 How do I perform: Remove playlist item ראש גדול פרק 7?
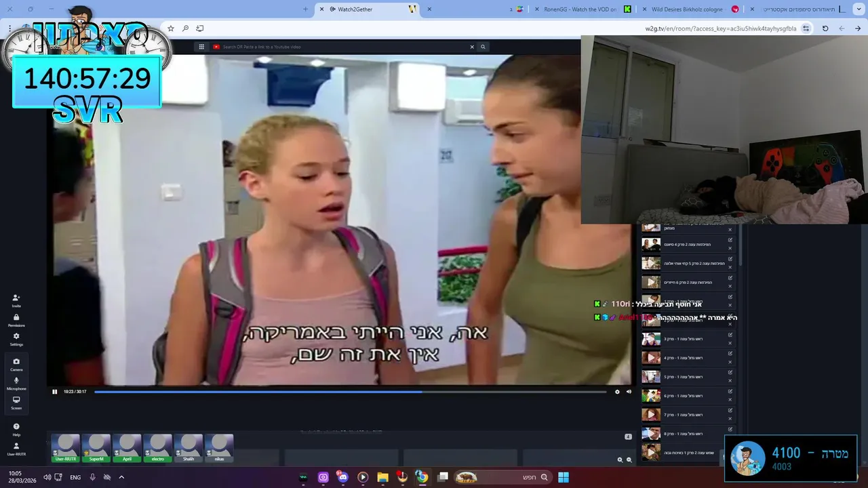tap(730, 418)
